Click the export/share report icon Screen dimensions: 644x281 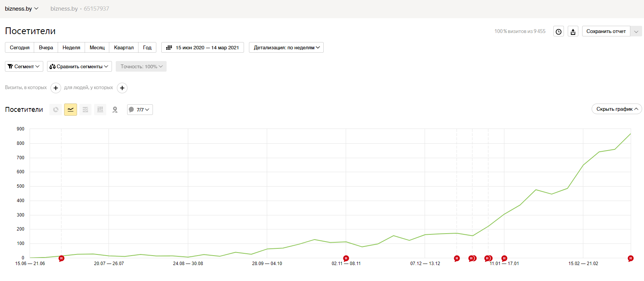573,31
